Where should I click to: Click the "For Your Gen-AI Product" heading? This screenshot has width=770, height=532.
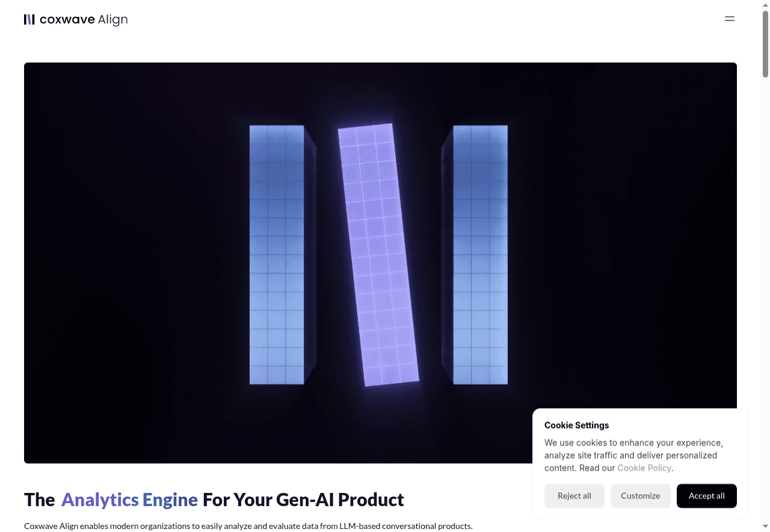pos(303,500)
